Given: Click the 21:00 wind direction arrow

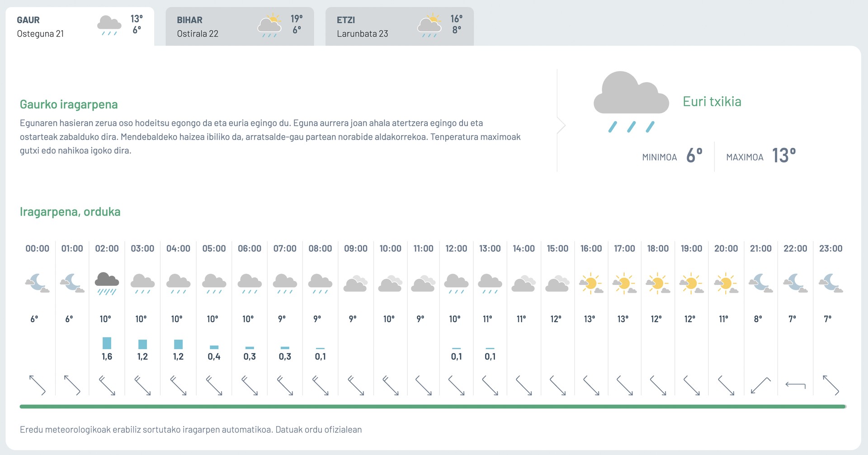Looking at the screenshot, I should 760,385.
